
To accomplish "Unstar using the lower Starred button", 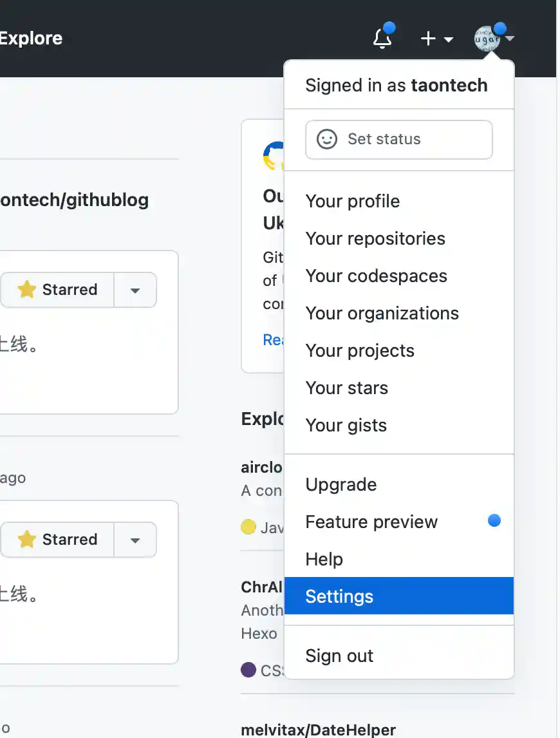I will point(58,540).
